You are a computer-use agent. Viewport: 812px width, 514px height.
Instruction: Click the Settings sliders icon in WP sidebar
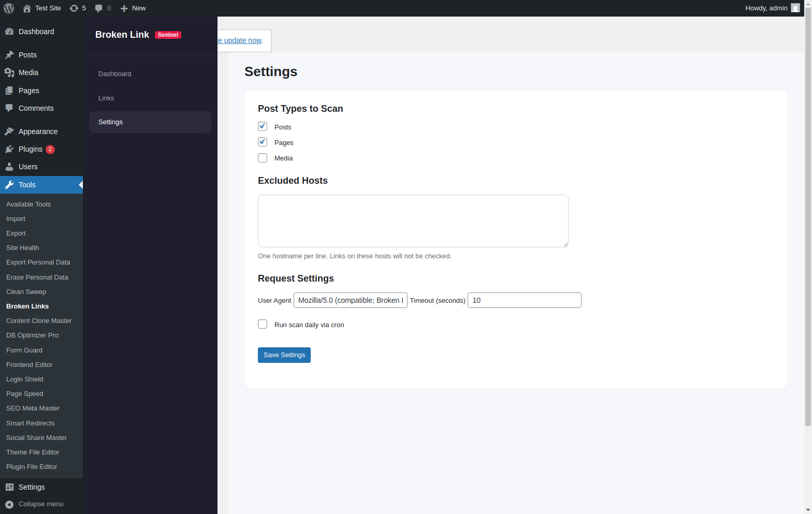pyautogui.click(x=9, y=487)
